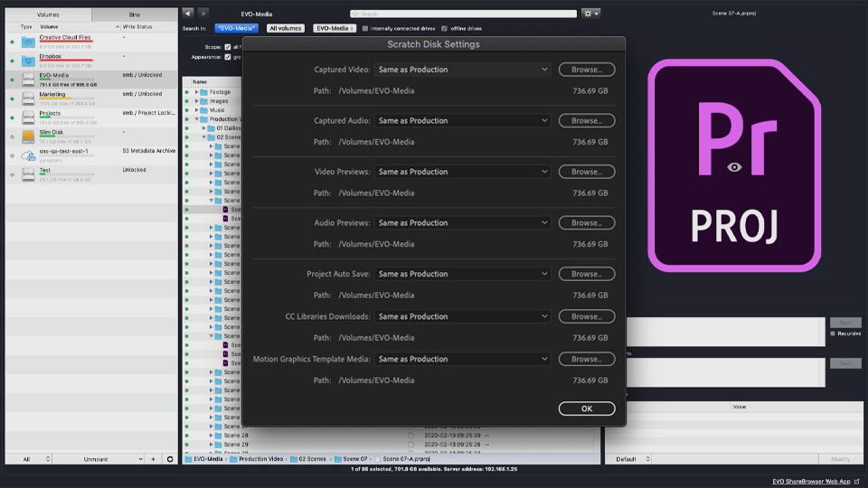Open the Project Auto Save dropdown

coord(462,274)
